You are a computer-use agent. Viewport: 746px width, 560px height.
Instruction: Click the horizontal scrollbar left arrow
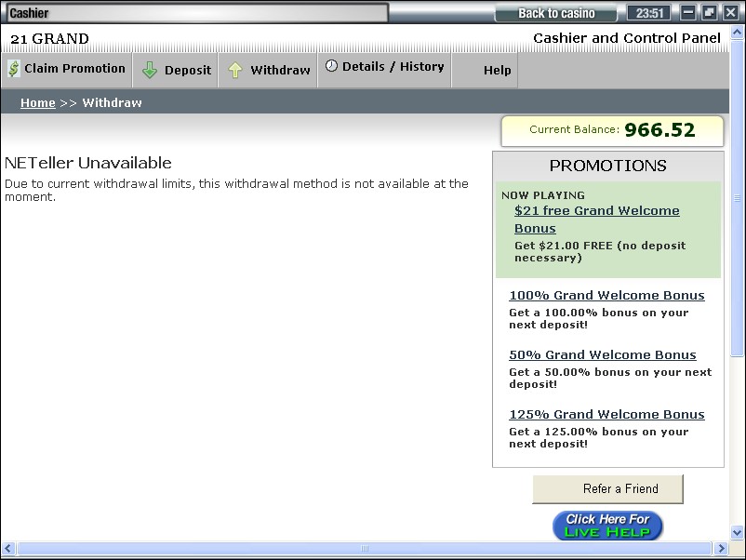[8, 548]
